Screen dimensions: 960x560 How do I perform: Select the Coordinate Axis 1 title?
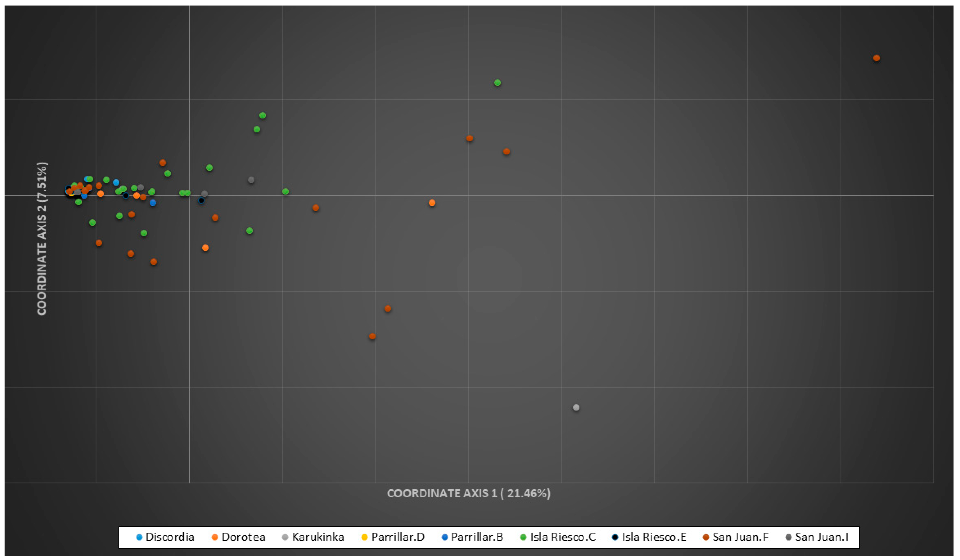pos(468,493)
